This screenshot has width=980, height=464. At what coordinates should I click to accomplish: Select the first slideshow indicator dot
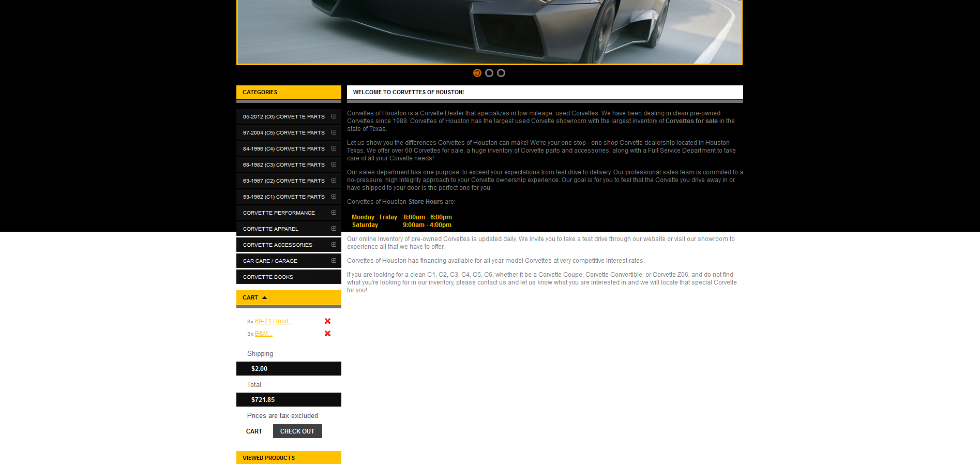pyautogui.click(x=477, y=73)
